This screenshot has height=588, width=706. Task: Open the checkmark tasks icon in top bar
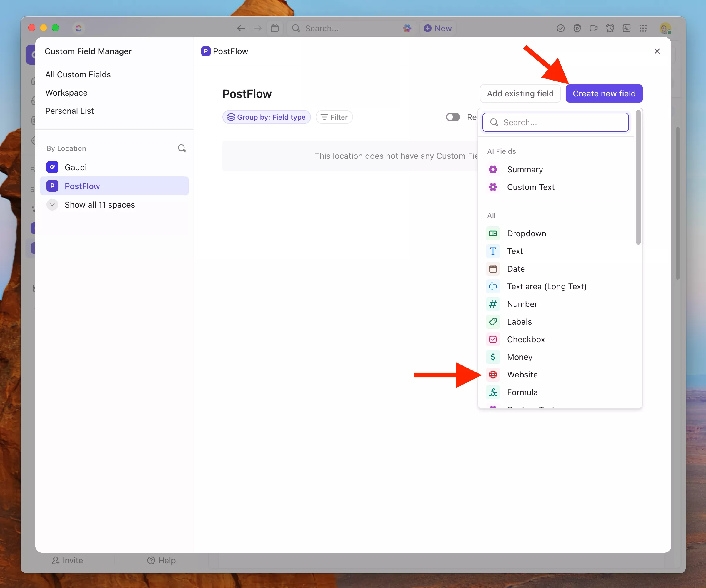560,28
